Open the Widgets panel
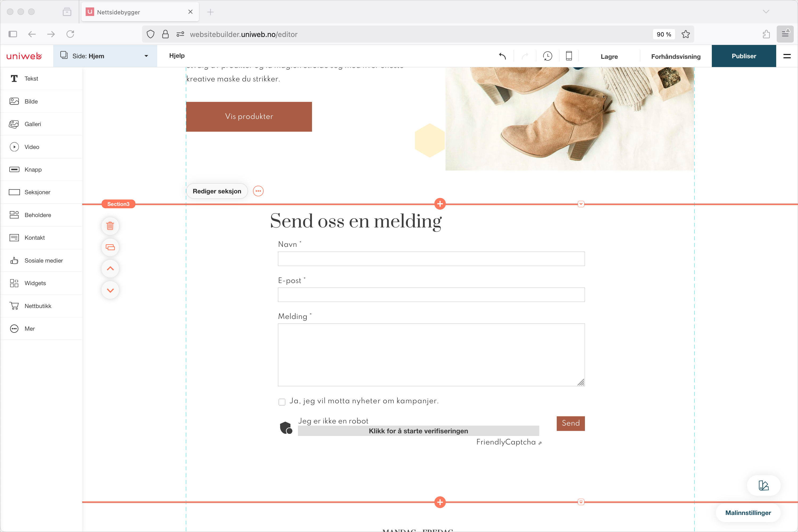Viewport: 798px width, 532px height. (41, 283)
